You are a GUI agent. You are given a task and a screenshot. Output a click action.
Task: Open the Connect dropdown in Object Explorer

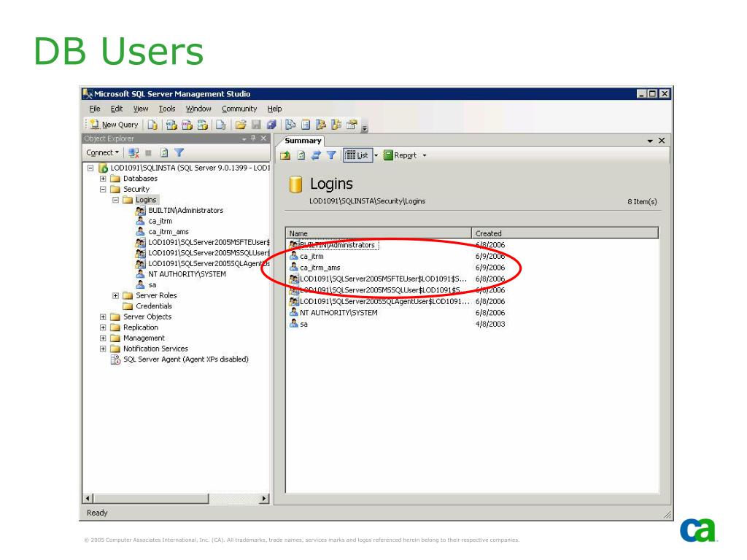(x=102, y=153)
